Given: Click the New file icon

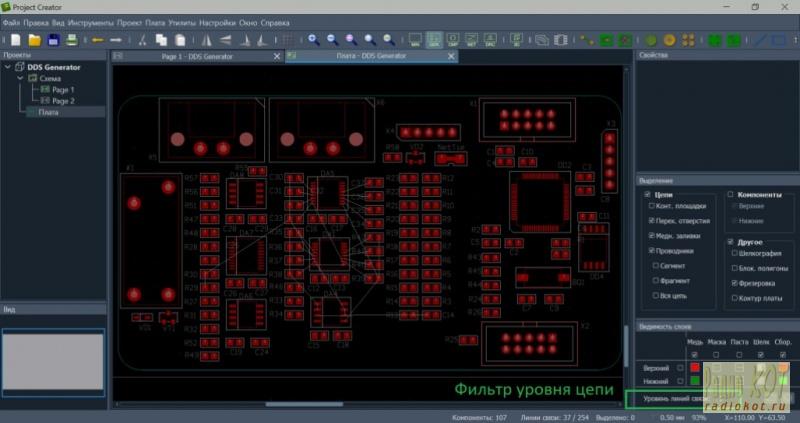Looking at the screenshot, I should (14, 40).
